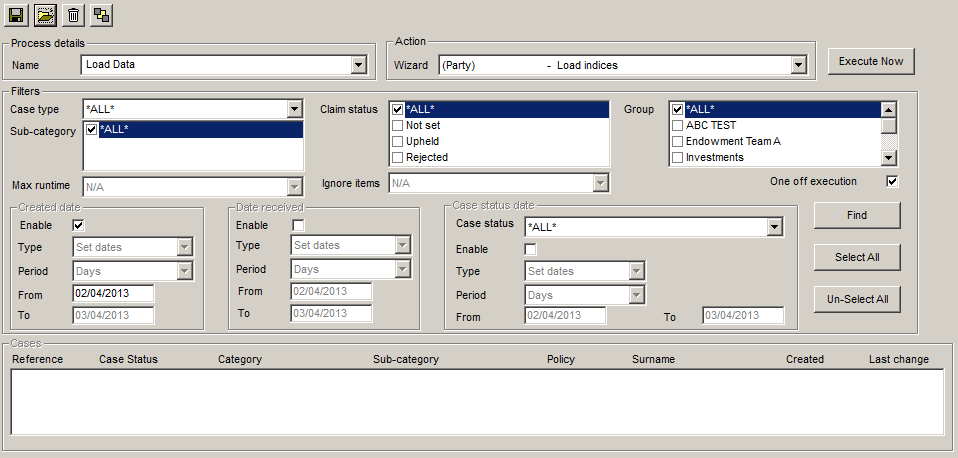The image size is (958, 458).
Task: Click the Reference column header
Action: pos(37,359)
